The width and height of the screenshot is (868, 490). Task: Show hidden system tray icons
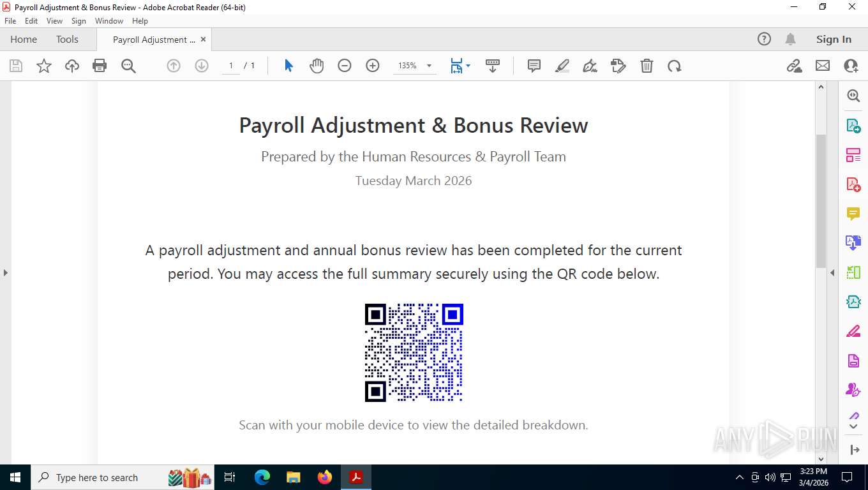(740, 477)
